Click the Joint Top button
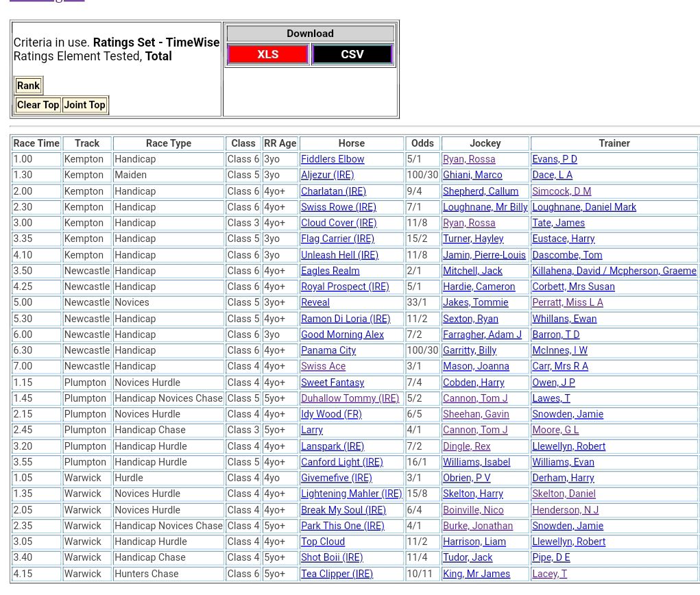Screen dimensions: 700x595 tap(84, 105)
